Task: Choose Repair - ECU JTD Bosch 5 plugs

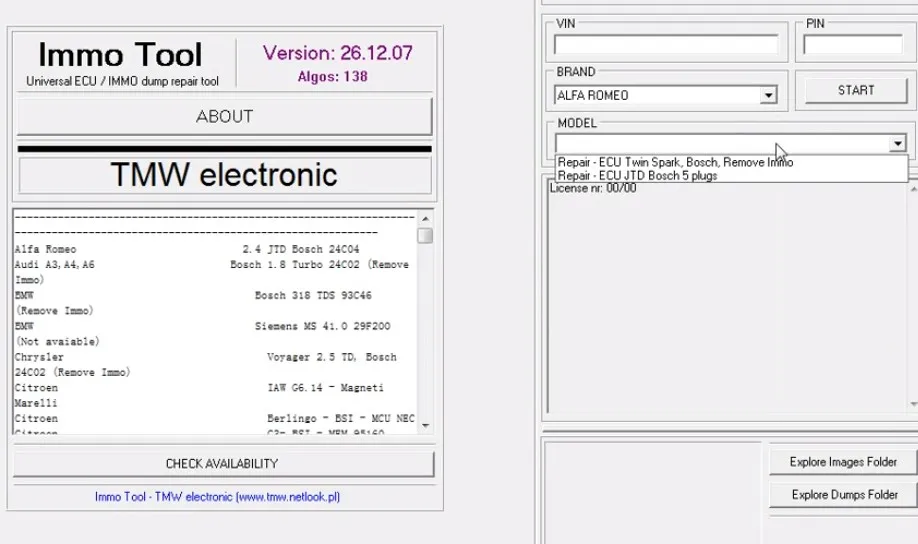Action: [637, 176]
